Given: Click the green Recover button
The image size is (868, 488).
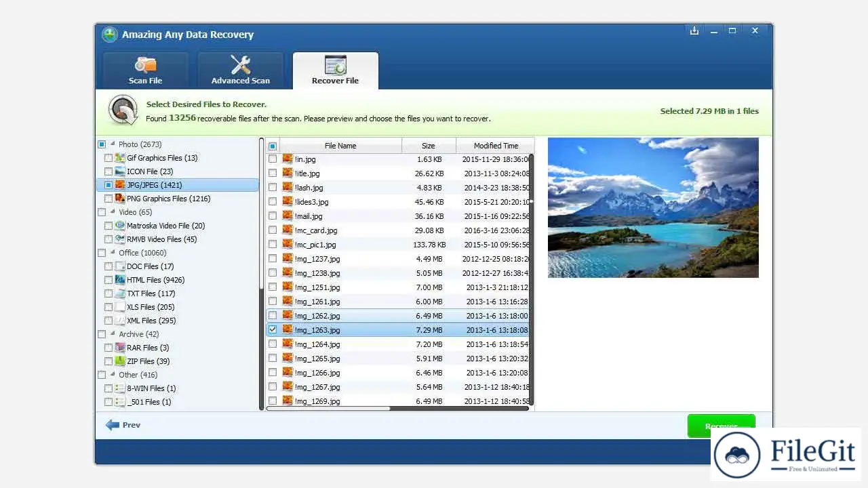Looking at the screenshot, I should coord(721,426).
